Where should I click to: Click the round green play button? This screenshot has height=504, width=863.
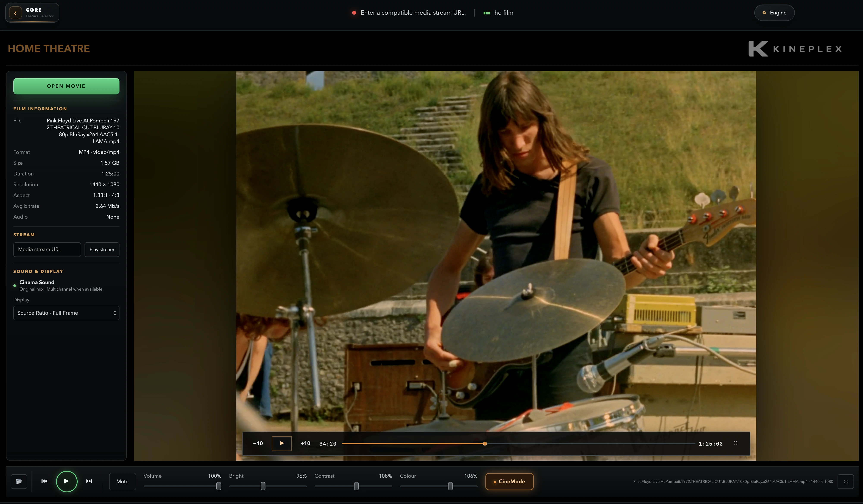(66, 481)
